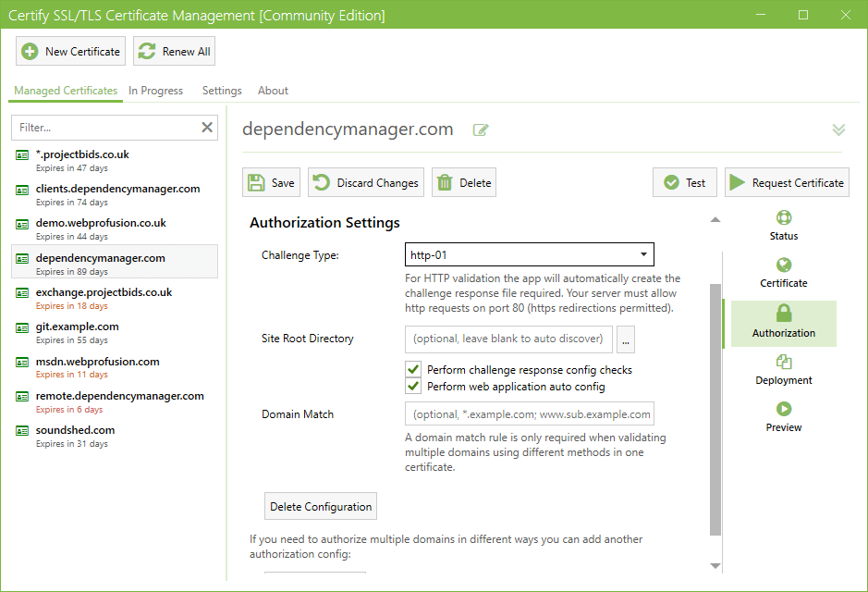The width and height of the screenshot is (868, 592).
Task: Open the Challenge Type dropdown
Action: 529,254
